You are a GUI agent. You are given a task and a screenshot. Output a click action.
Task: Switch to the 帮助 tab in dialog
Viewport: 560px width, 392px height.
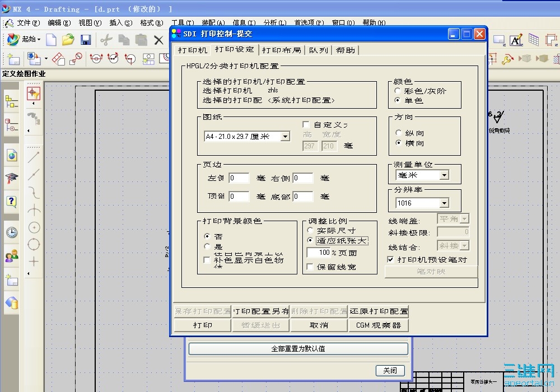click(346, 50)
